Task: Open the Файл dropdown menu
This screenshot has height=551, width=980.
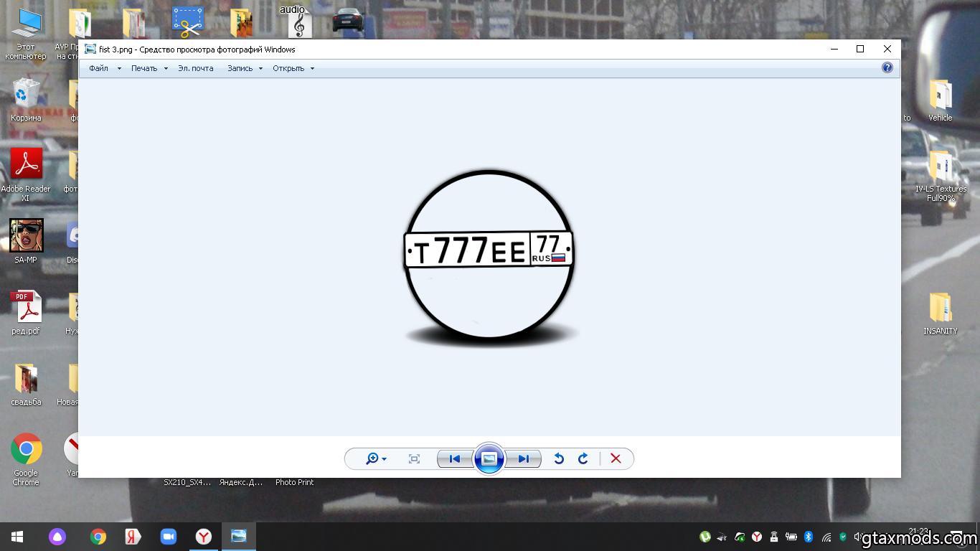Action: (x=104, y=69)
